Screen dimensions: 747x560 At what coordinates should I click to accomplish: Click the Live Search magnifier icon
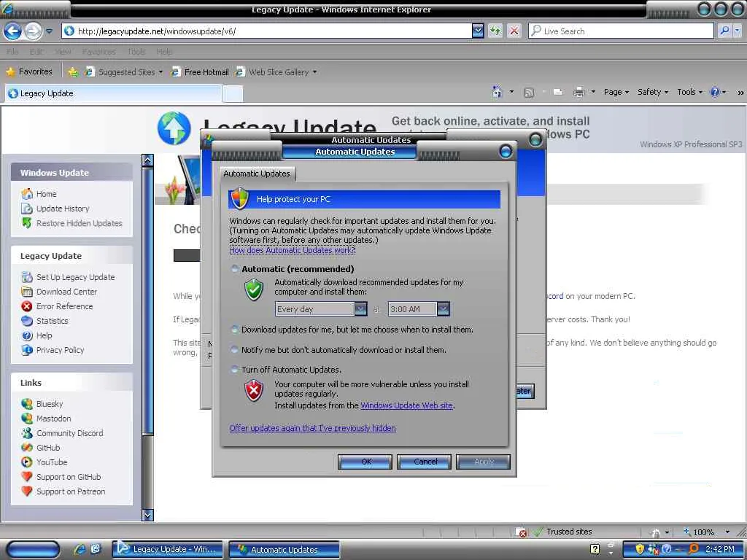tap(724, 31)
